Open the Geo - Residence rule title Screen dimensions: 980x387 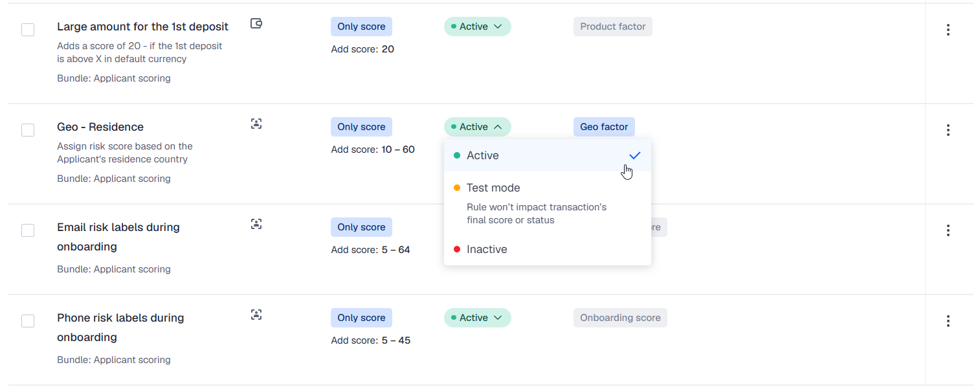pos(100,127)
